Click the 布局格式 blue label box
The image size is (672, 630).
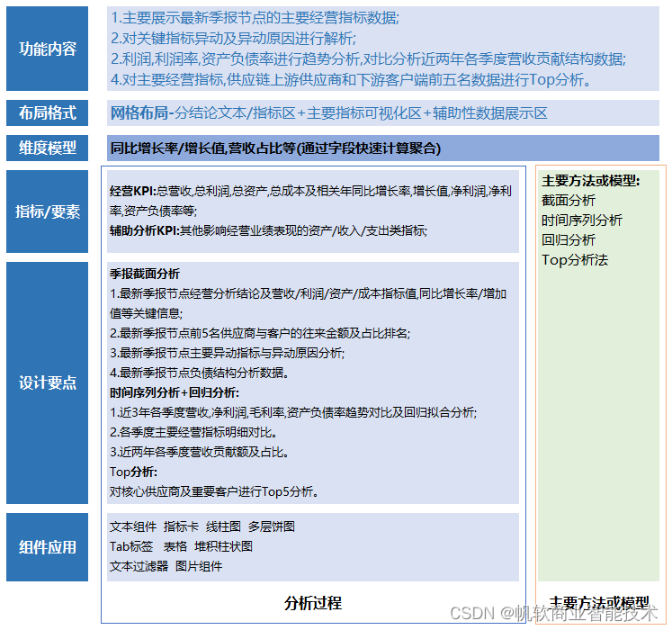click(x=47, y=112)
